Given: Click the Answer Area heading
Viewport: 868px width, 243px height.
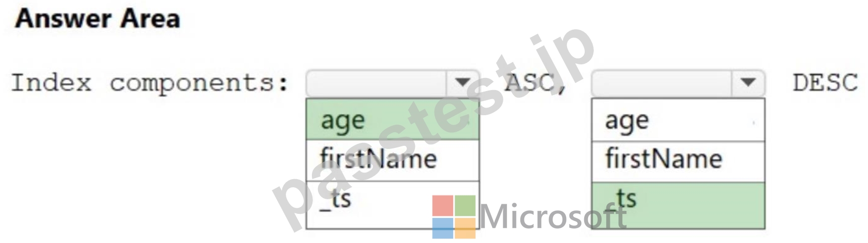Looking at the screenshot, I should [x=97, y=19].
